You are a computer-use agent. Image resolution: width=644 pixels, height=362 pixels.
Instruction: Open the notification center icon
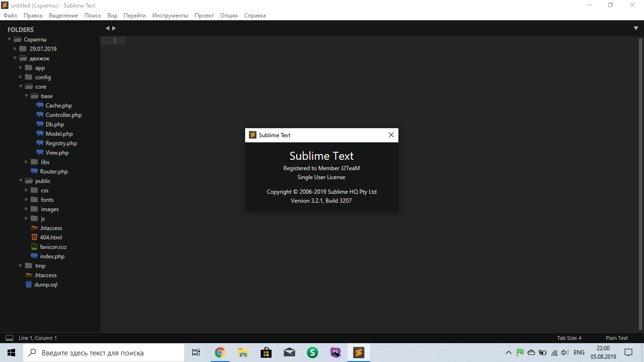click(628, 353)
